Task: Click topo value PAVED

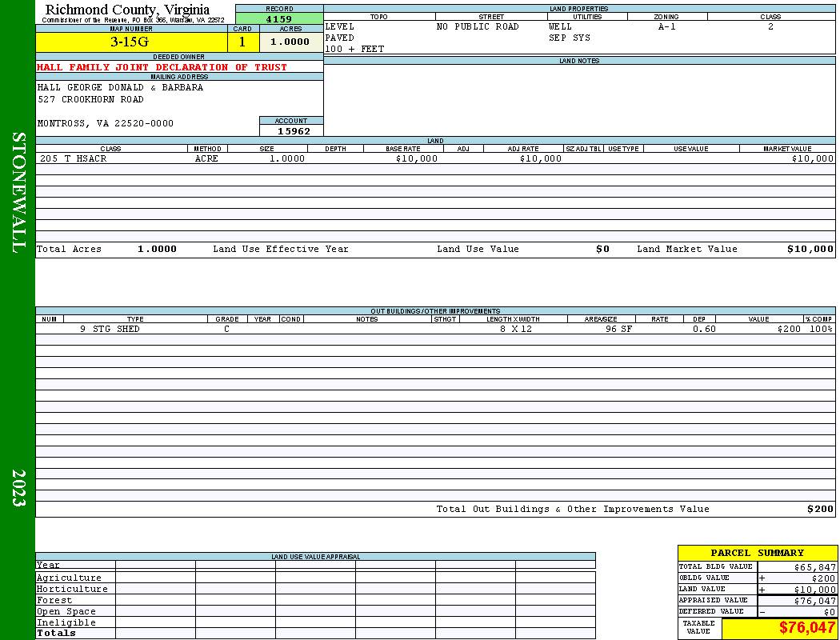Action: click(340, 38)
